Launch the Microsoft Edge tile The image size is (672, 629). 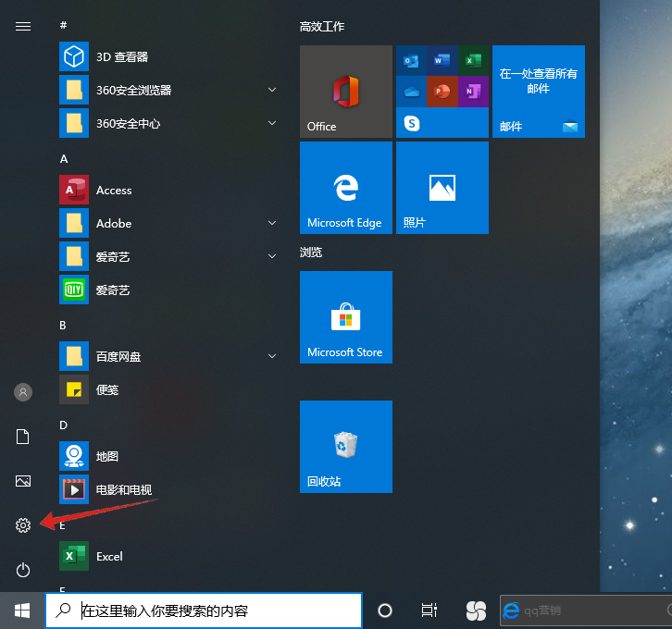pos(346,188)
